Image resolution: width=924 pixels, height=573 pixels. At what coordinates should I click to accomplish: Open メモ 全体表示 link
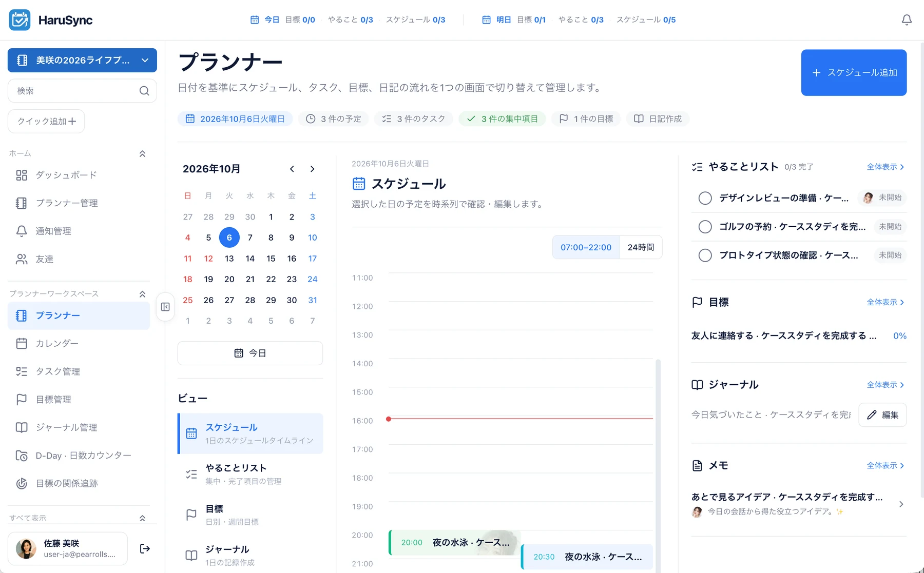coord(885,466)
